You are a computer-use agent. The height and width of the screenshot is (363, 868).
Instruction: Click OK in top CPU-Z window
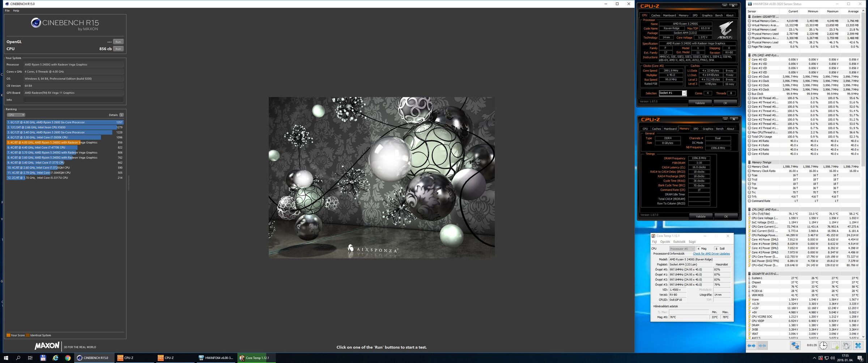[x=725, y=103]
